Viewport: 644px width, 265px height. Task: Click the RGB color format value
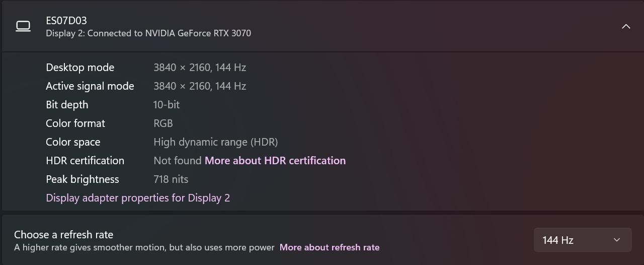163,123
